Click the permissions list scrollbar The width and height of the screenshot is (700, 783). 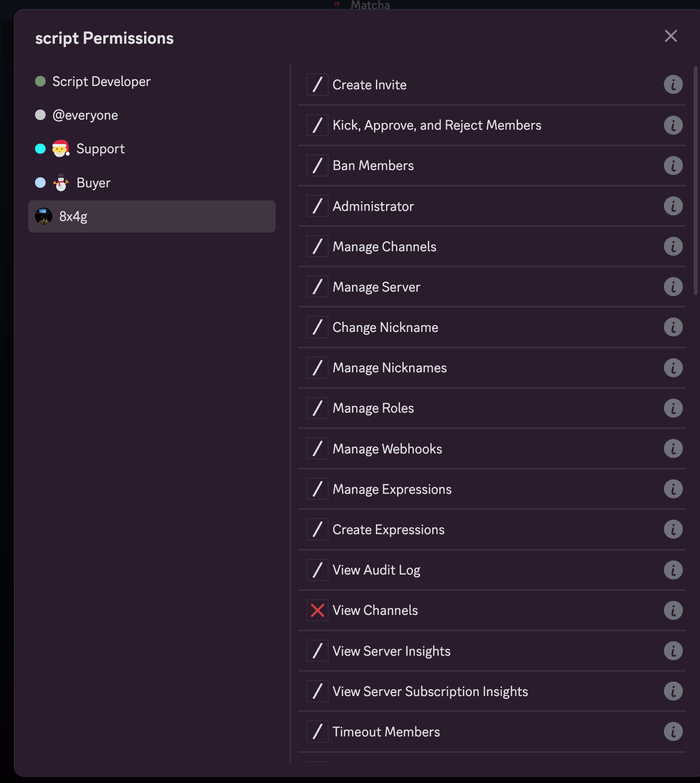click(695, 181)
